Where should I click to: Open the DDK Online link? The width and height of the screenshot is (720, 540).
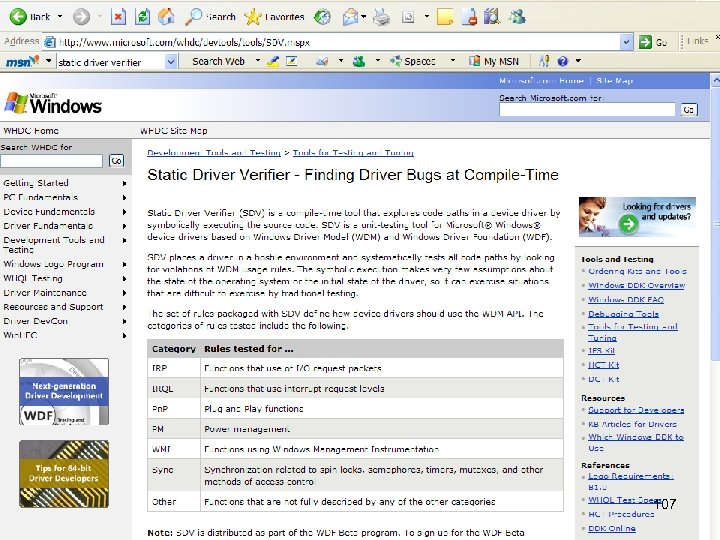(x=612, y=529)
